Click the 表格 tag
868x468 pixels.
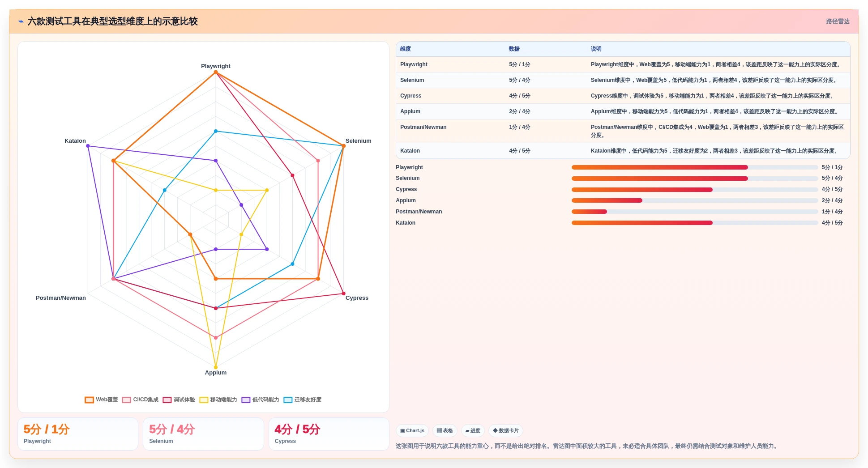[x=445, y=431]
